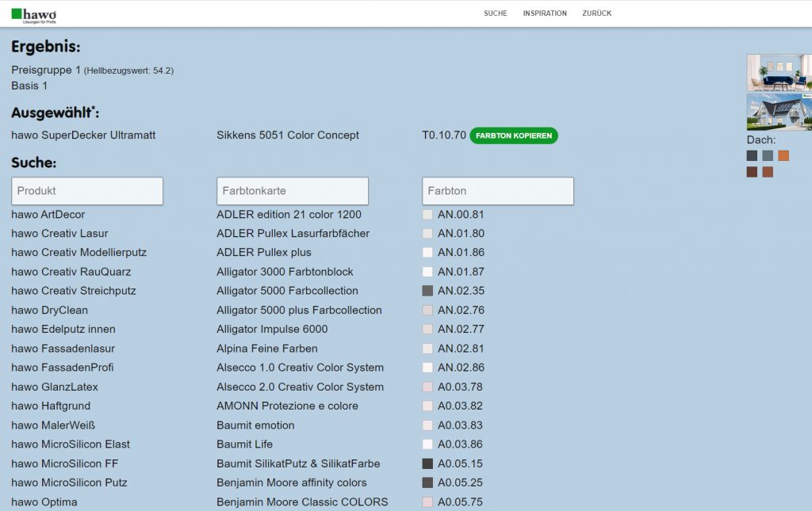The image size is (812, 511).
Task: Select the blue-gray roof color swatch
Action: (x=768, y=156)
